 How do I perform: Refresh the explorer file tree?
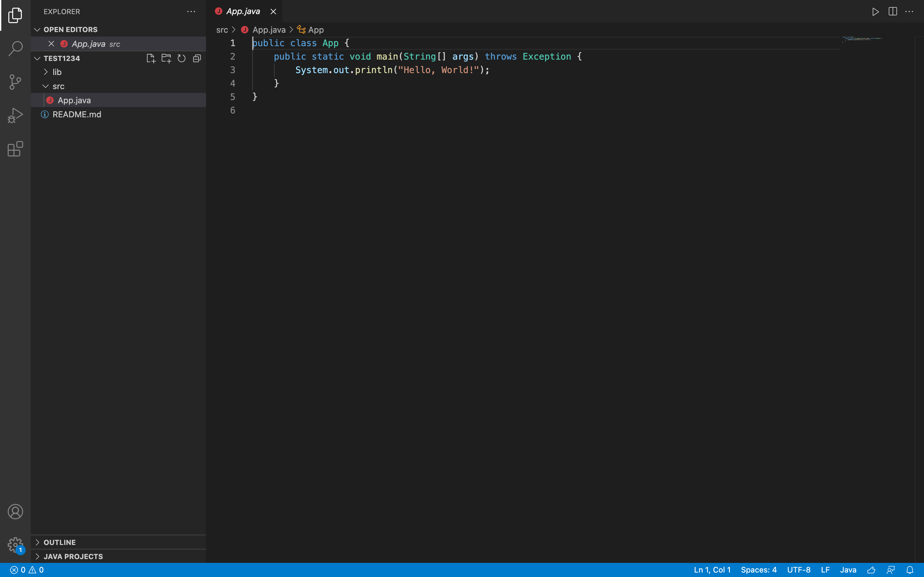(x=181, y=58)
